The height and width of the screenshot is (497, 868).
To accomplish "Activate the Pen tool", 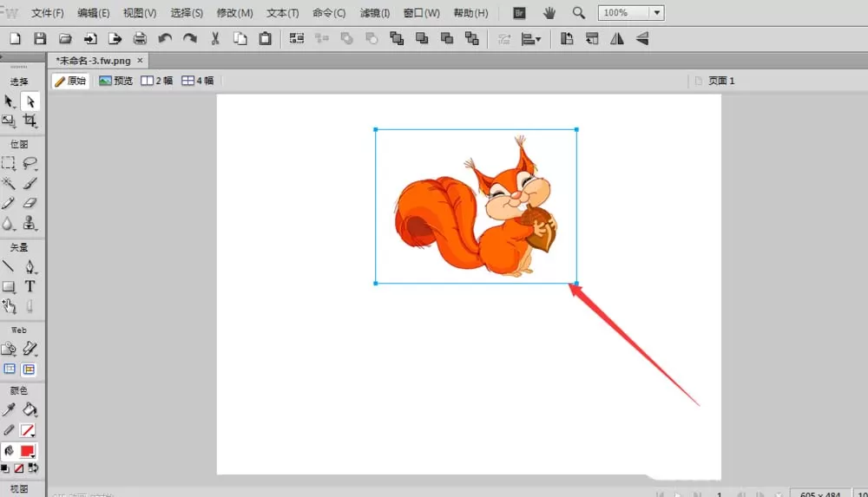I will 30,267.
